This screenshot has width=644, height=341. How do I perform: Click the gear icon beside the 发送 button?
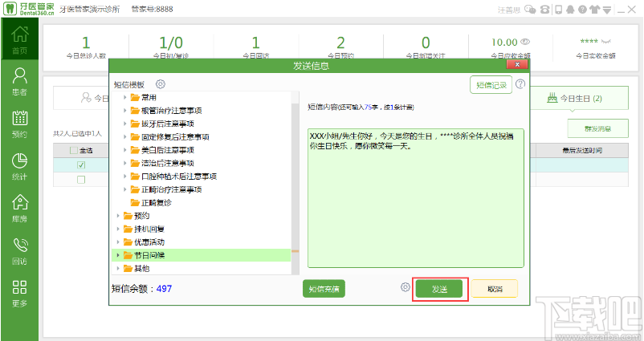tap(406, 287)
